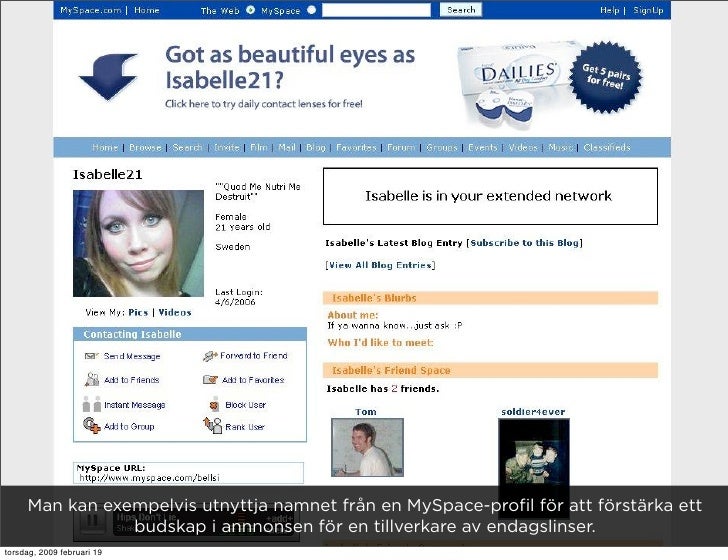This screenshot has width=728, height=560.
Task: Open Videos in the navigation bar
Action: click(522, 147)
